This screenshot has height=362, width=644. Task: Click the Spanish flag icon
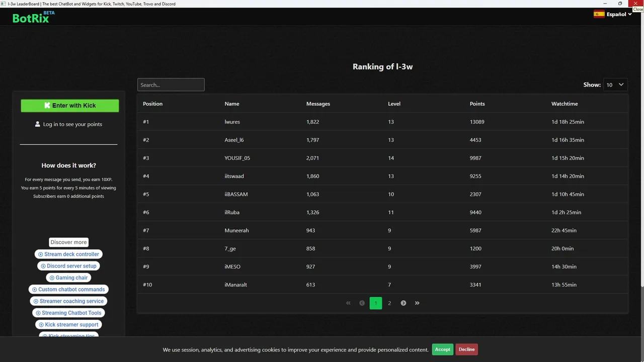point(599,14)
